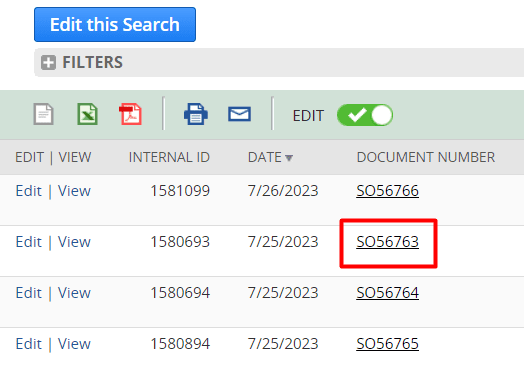The width and height of the screenshot is (524, 370).
Task: Edit the record with ID 1580693
Action: (x=29, y=242)
